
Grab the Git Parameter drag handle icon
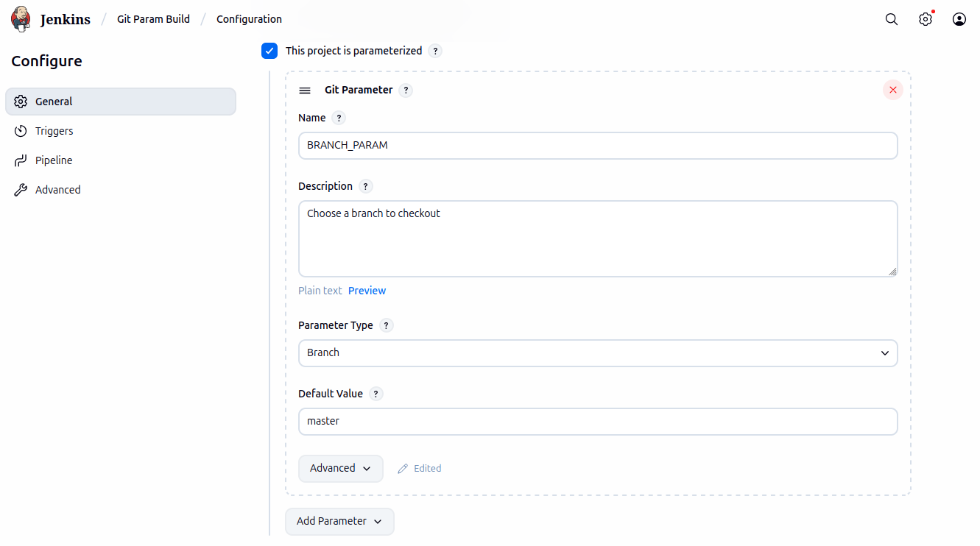coord(305,91)
